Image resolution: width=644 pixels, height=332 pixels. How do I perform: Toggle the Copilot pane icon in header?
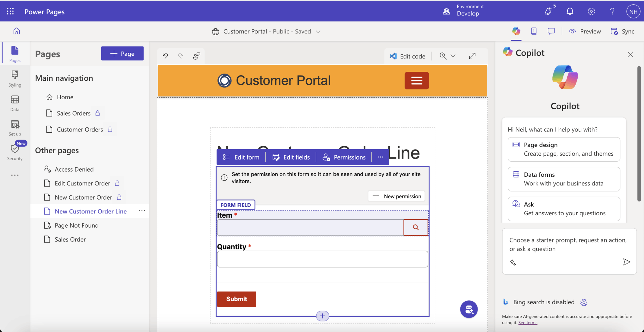(516, 31)
